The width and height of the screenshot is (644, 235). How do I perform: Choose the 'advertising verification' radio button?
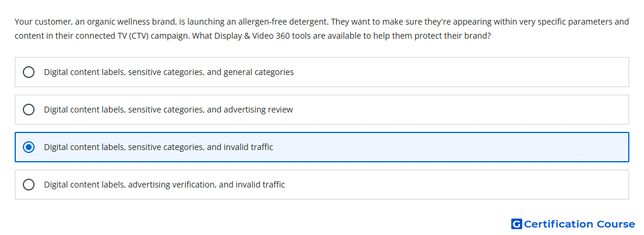pos(28,185)
